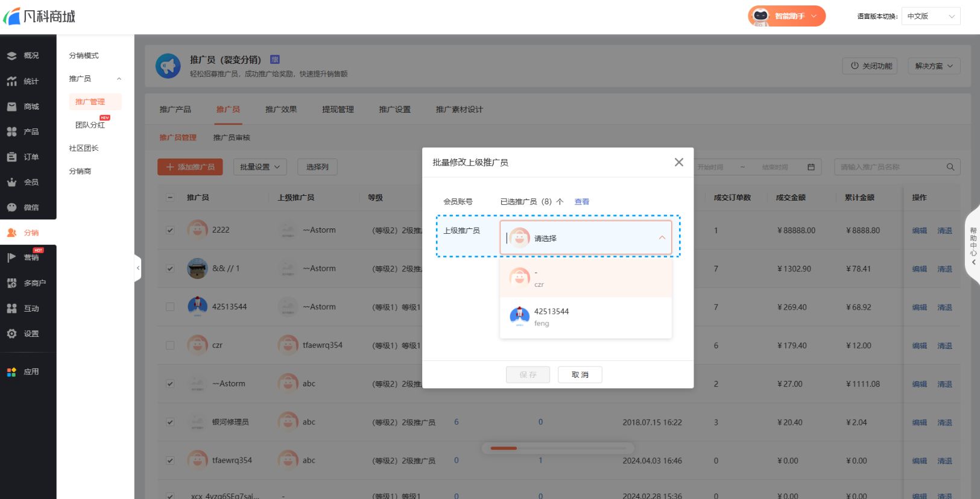Click the 推广员 megaphone header icon

(168, 66)
